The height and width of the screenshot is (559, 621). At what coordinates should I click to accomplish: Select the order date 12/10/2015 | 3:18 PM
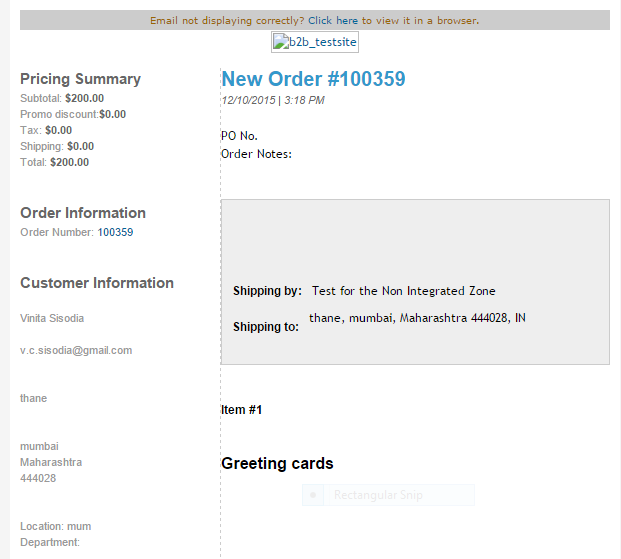[273, 100]
